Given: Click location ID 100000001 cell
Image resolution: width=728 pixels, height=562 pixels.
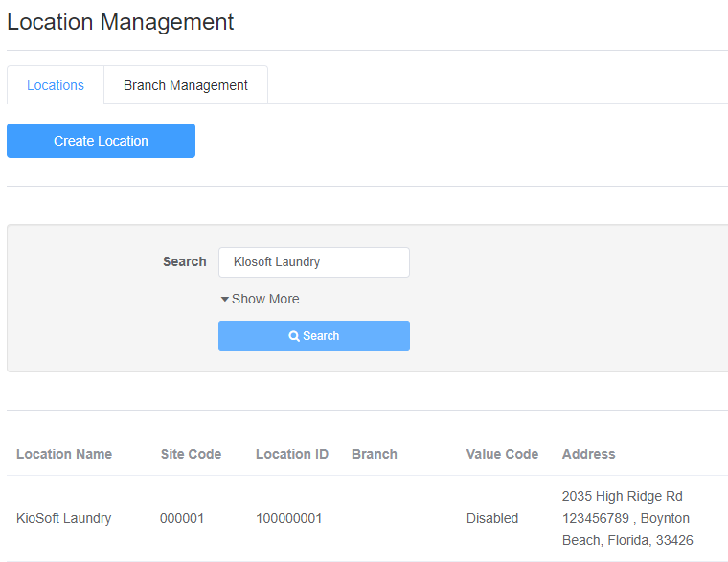Looking at the screenshot, I should [x=288, y=518].
